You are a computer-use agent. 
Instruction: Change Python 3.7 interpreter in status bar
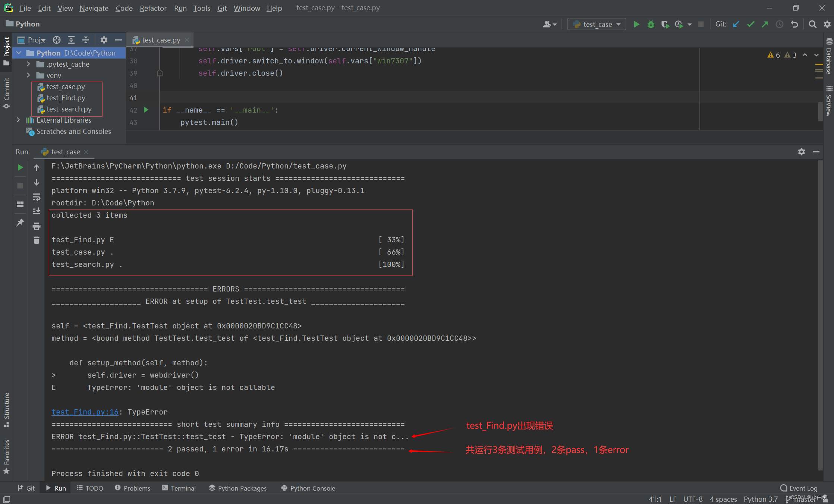pos(761,499)
